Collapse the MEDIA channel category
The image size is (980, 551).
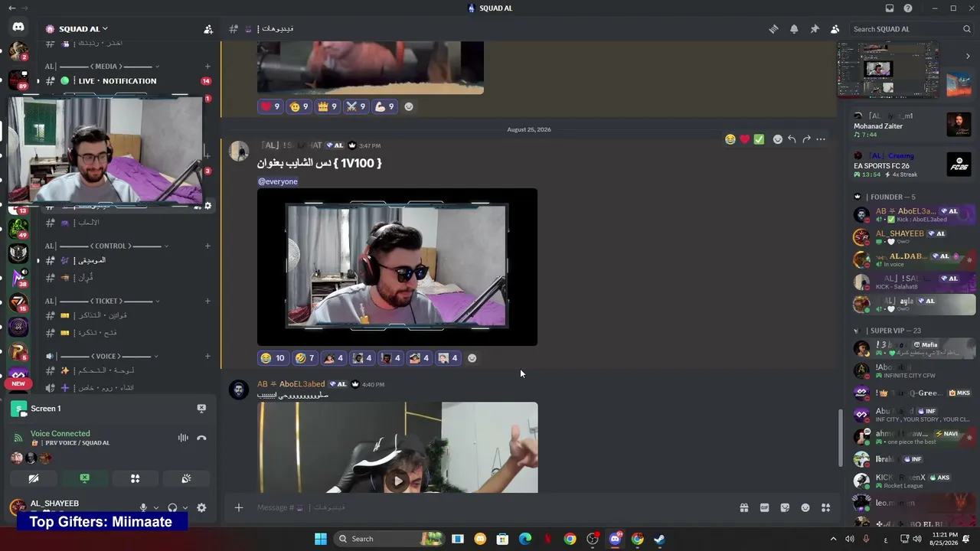(x=106, y=67)
